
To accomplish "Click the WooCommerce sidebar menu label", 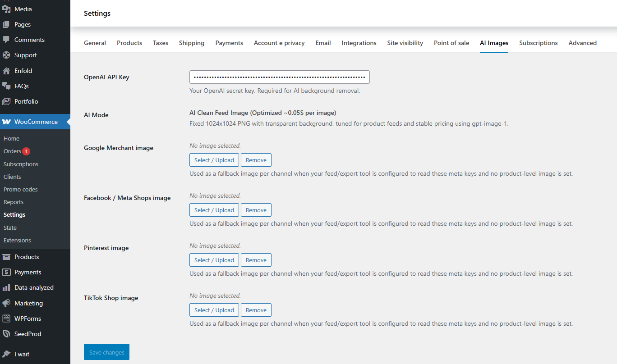I will click(36, 122).
